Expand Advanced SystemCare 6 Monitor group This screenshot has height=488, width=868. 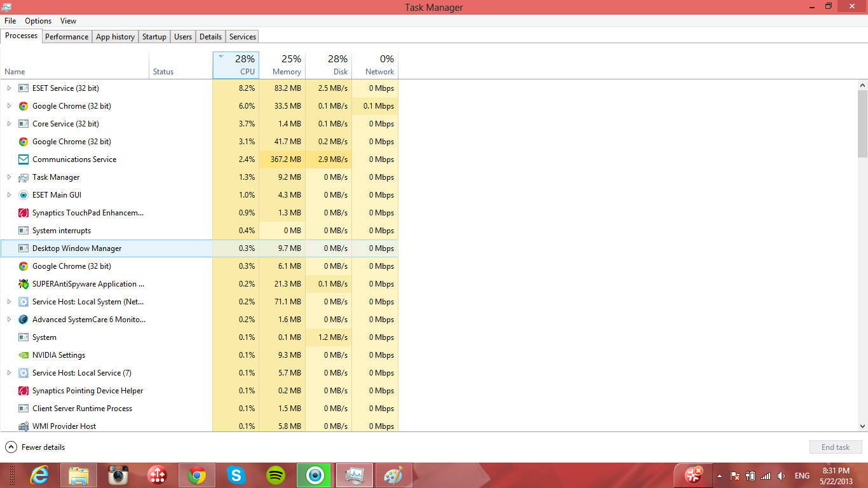click(x=9, y=320)
